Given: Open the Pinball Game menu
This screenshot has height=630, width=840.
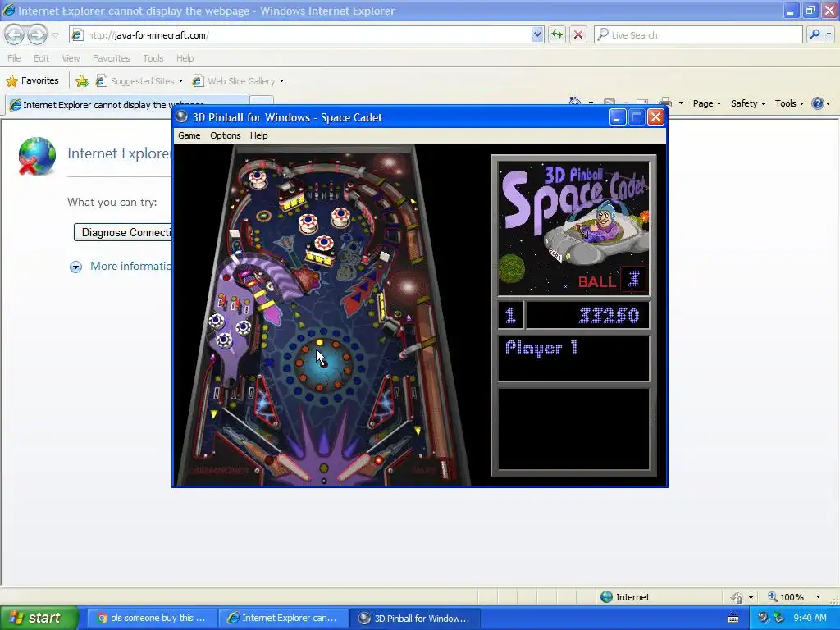Looking at the screenshot, I should click(x=189, y=135).
